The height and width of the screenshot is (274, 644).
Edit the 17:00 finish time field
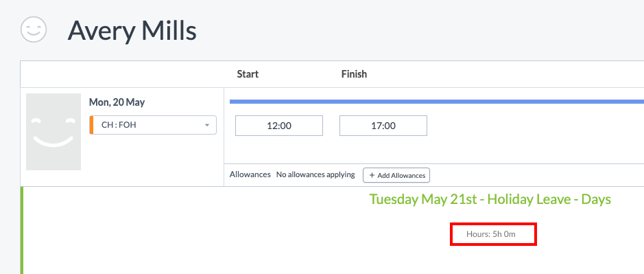point(383,126)
